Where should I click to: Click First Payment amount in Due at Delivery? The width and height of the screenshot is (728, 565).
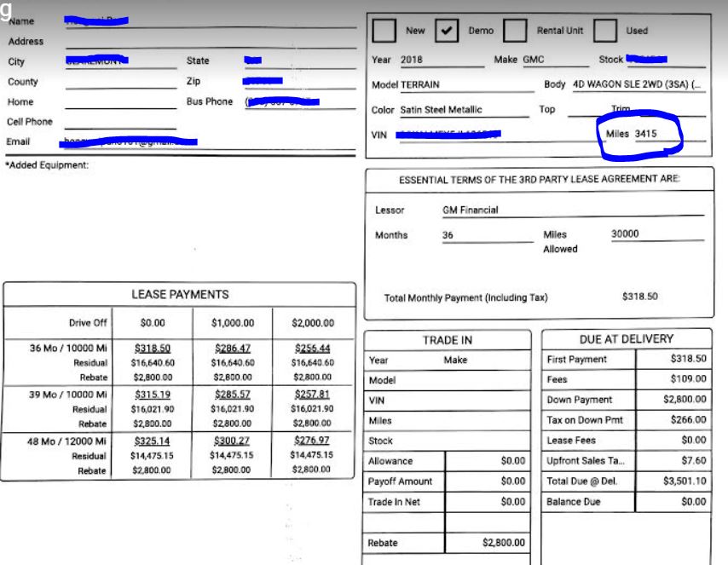688,359
